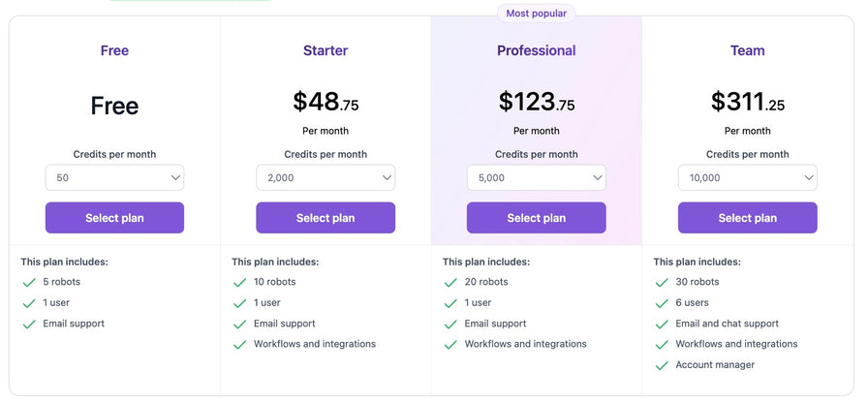
Task: Click the Professional plan heading
Action: pos(537,50)
